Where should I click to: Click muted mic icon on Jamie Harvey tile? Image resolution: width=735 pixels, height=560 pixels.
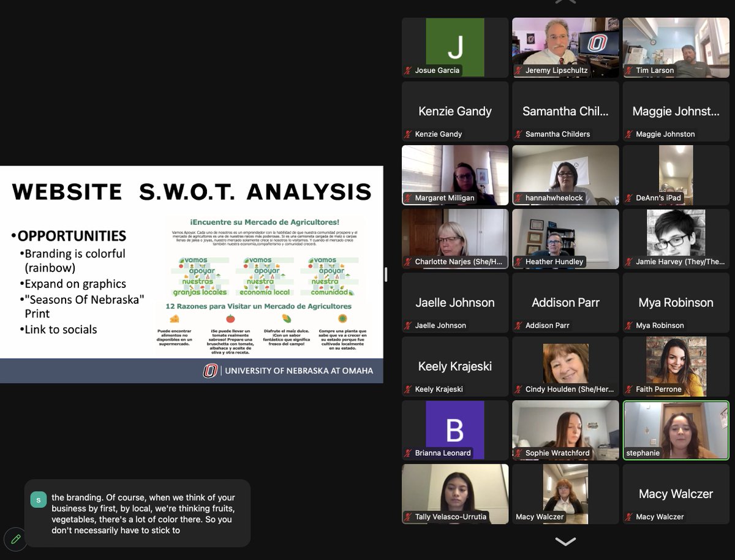pyautogui.click(x=629, y=262)
